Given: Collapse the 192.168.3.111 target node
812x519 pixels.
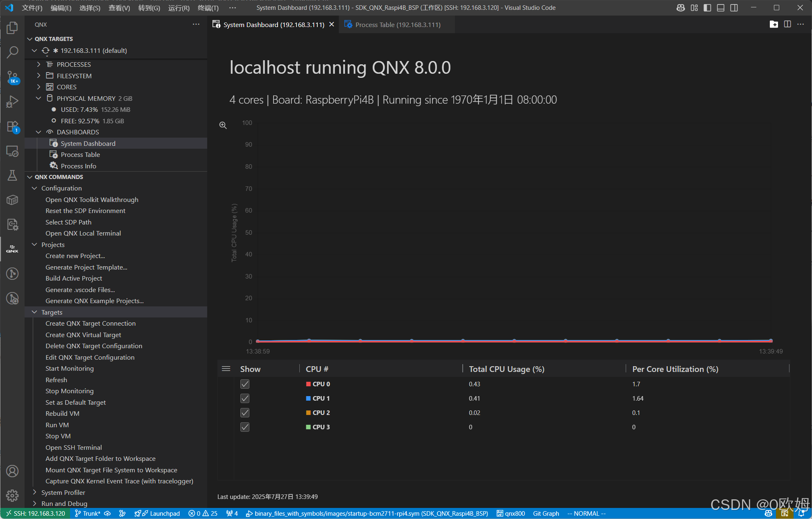Looking at the screenshot, I should 34,50.
